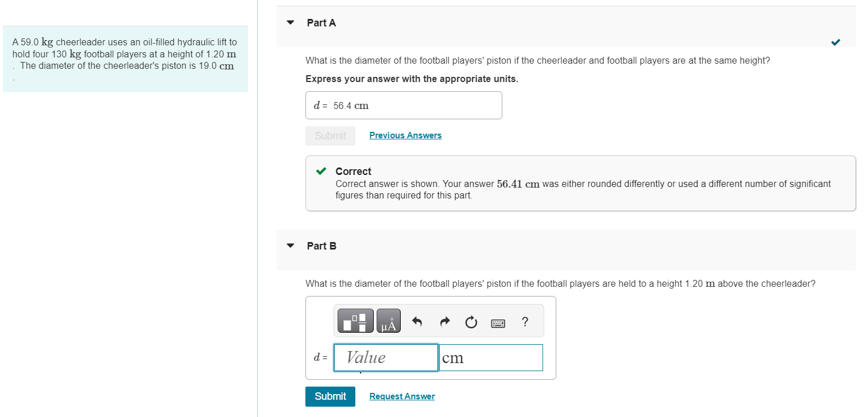This screenshot has height=417, width=868.
Task: Collapse the Part A section
Action: tap(290, 23)
